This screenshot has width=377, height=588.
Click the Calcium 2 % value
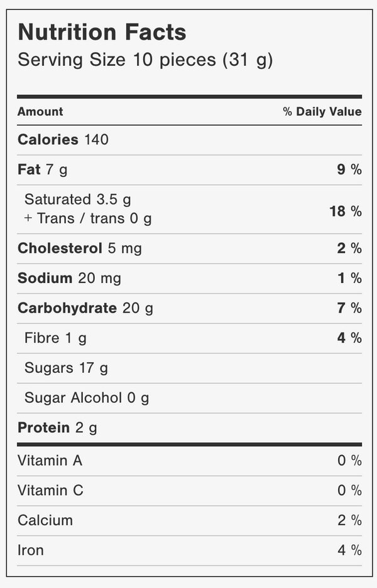pos(349,520)
